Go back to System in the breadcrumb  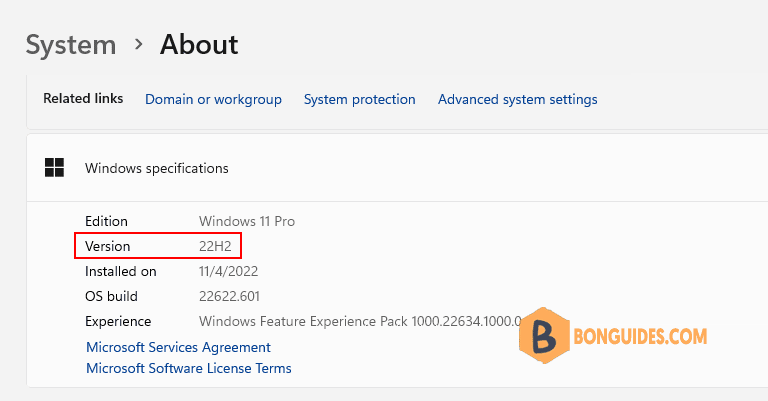click(71, 45)
